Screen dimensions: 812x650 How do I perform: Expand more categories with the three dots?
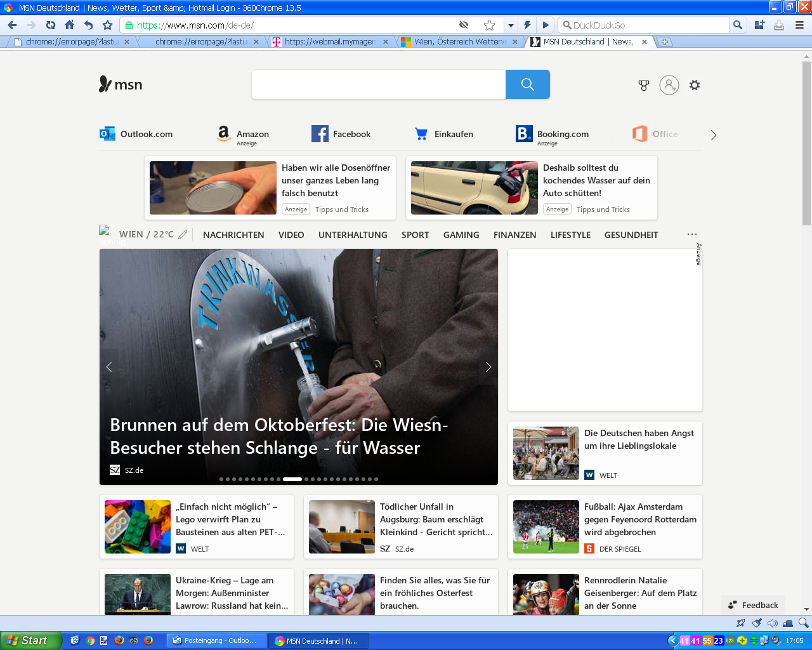click(x=692, y=234)
